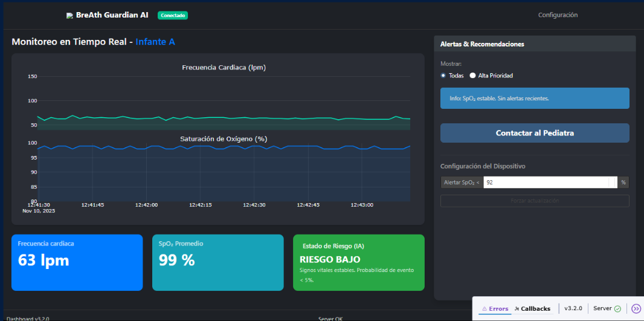Click the % suffix of SpO₂ input
The height and width of the screenshot is (321, 644).
[623, 183]
